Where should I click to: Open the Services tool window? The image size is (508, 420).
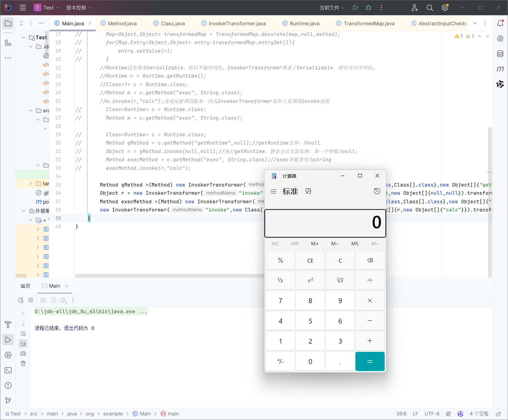[8, 355]
